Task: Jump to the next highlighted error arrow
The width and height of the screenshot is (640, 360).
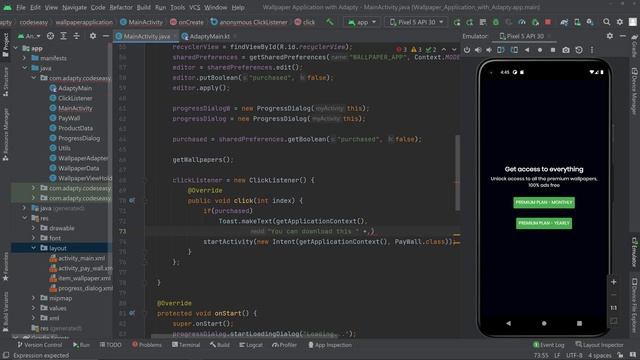Action: point(454,50)
